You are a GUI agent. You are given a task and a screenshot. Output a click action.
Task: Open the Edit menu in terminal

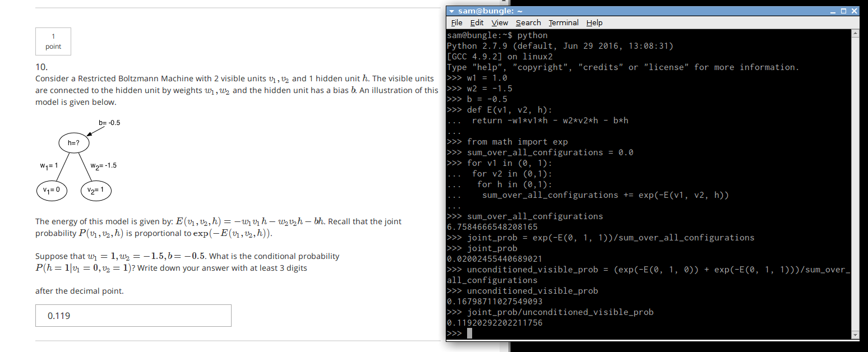click(x=477, y=22)
